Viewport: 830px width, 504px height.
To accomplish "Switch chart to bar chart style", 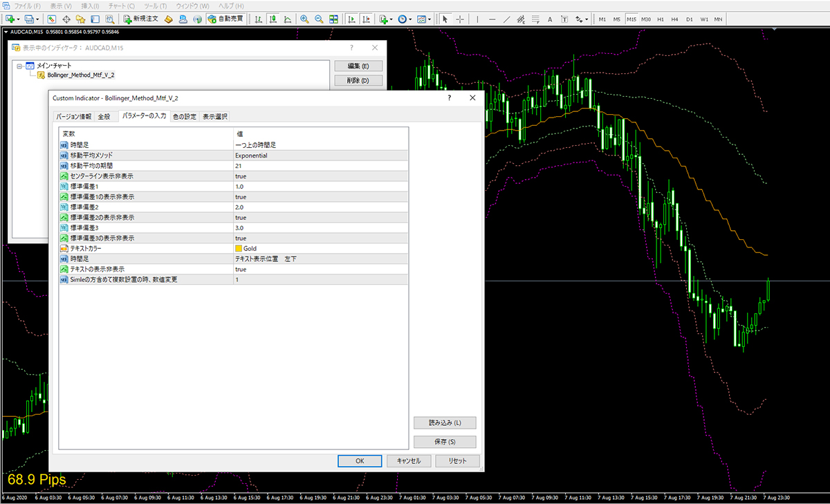I will pos(258,19).
